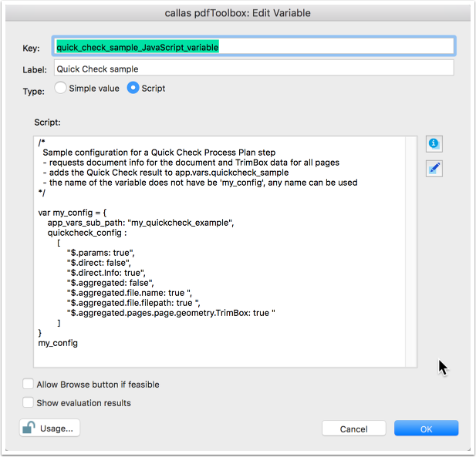Click the 'adds the Quick Check result' comment
The height and width of the screenshot is (457, 476).
tap(166, 173)
